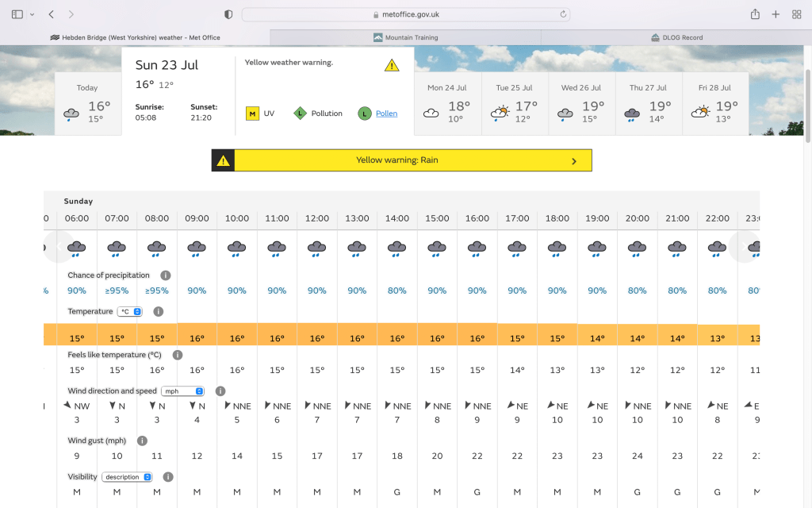Select the Fri 28 Jul forecast
This screenshot has height=508, width=812.
[x=714, y=105]
